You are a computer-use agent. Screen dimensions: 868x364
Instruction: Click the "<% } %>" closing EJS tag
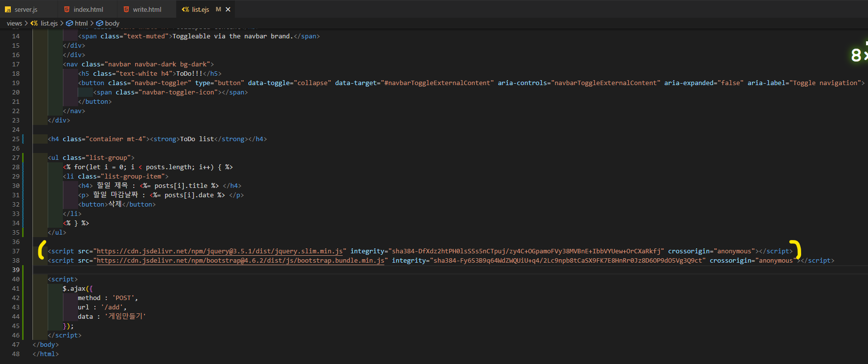[76, 223]
